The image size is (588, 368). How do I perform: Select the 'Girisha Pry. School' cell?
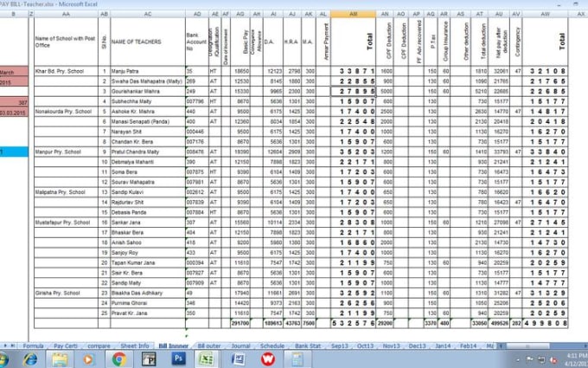point(66,293)
